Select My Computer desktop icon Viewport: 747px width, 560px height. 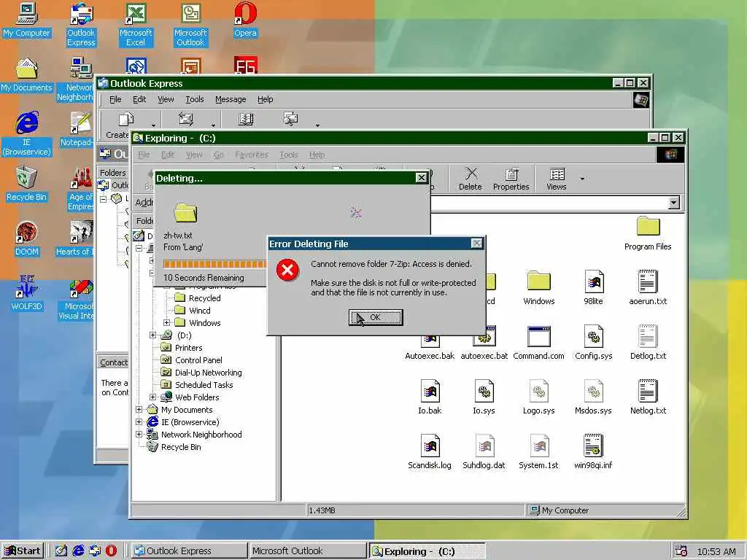(x=26, y=20)
